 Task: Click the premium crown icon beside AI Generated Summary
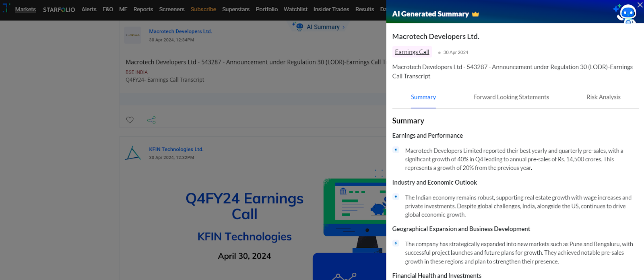(475, 14)
